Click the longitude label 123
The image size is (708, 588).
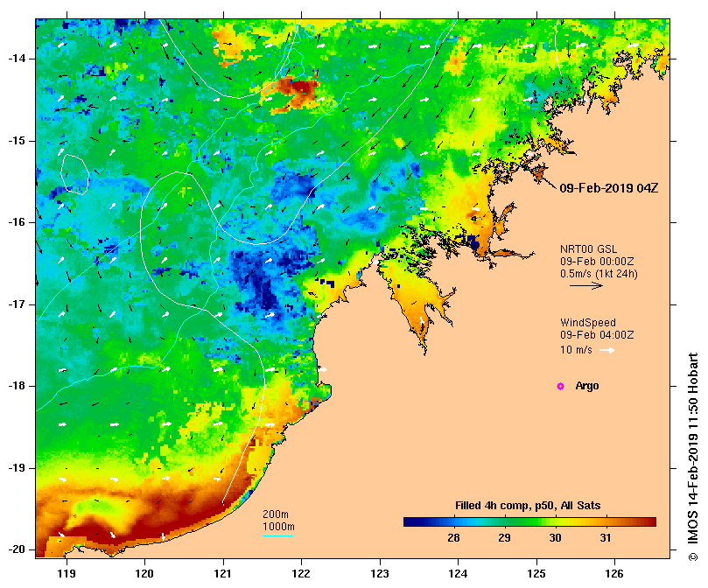pyautogui.click(x=380, y=573)
